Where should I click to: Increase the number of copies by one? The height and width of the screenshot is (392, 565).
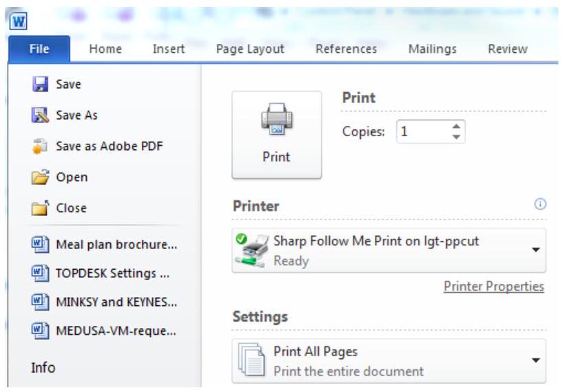click(456, 127)
